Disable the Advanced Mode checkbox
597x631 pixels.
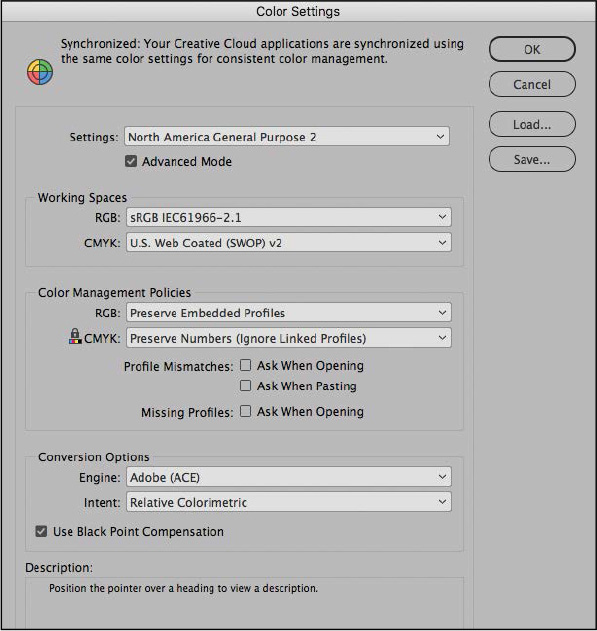131,161
